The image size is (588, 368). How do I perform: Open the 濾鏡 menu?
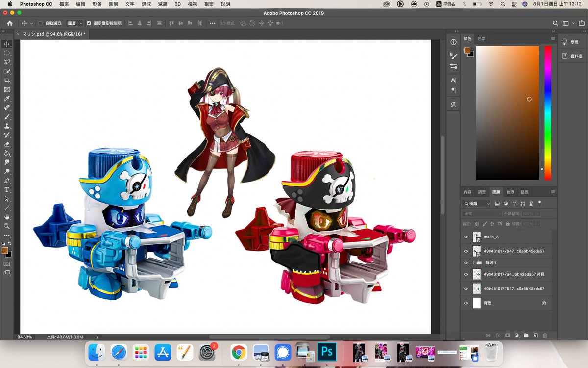coord(163,4)
